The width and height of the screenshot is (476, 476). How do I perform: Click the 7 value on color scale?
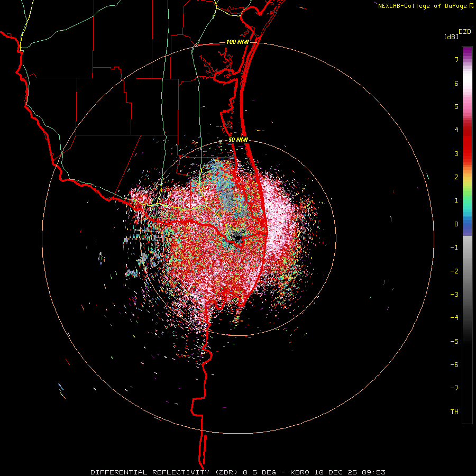[456, 59]
